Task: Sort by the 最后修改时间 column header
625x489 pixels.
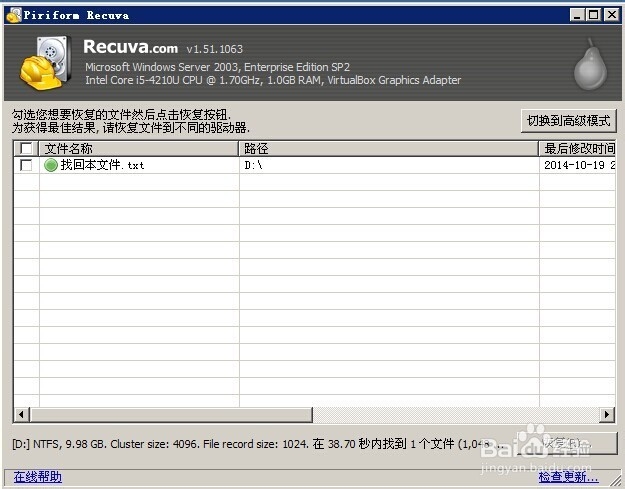Action: 578,149
